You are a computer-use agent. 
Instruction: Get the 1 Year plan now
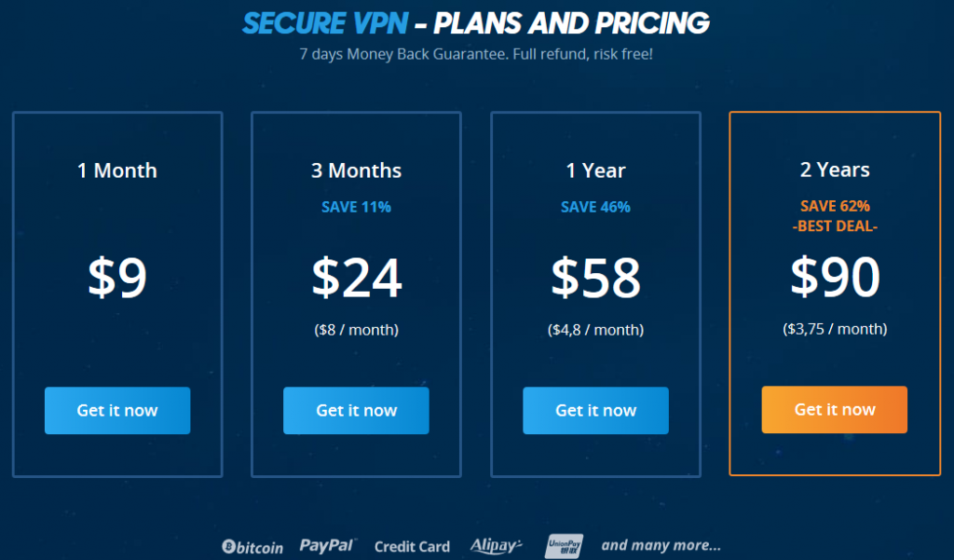click(595, 410)
